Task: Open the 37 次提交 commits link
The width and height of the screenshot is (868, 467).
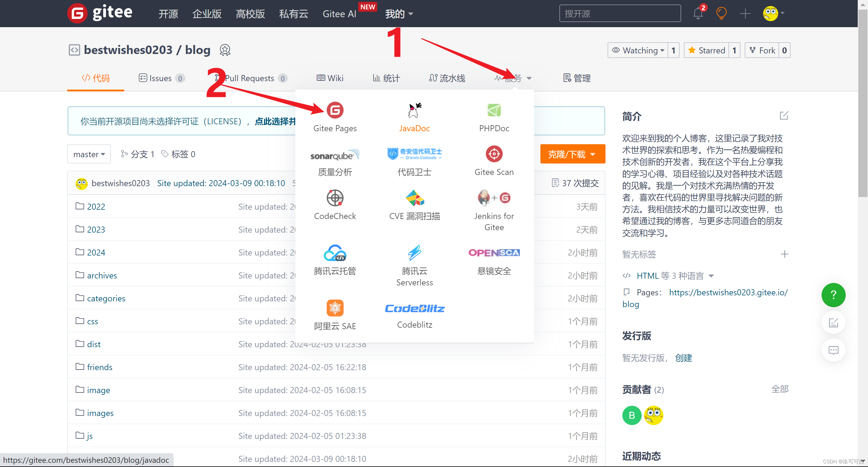Action: click(x=575, y=183)
